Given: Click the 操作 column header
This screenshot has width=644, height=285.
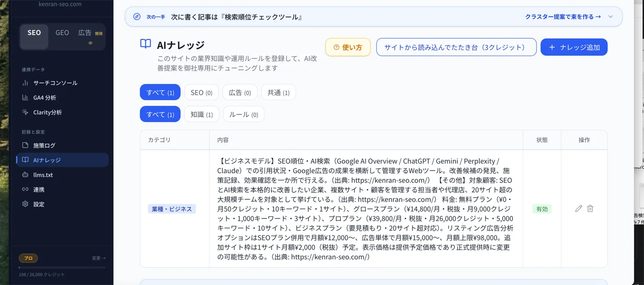Looking at the screenshot, I should (584, 140).
